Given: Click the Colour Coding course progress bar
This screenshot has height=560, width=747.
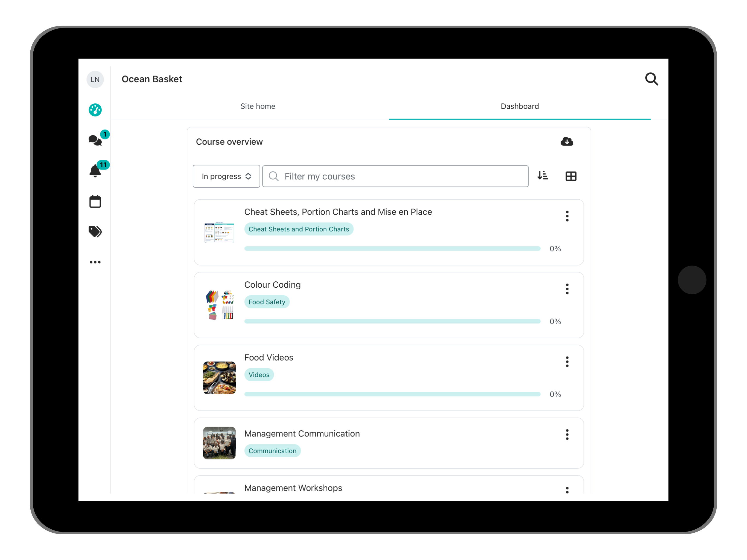Looking at the screenshot, I should [392, 322].
